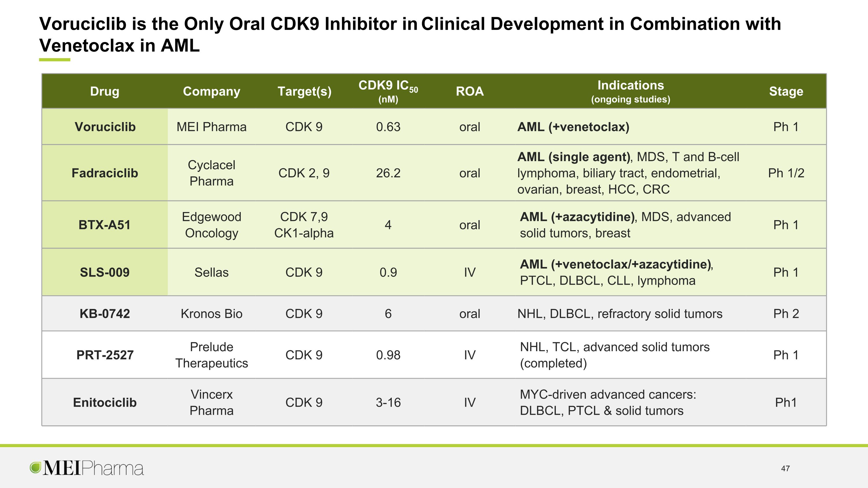Click the MEI Pharma logo
868x488 pixels.
(x=87, y=468)
